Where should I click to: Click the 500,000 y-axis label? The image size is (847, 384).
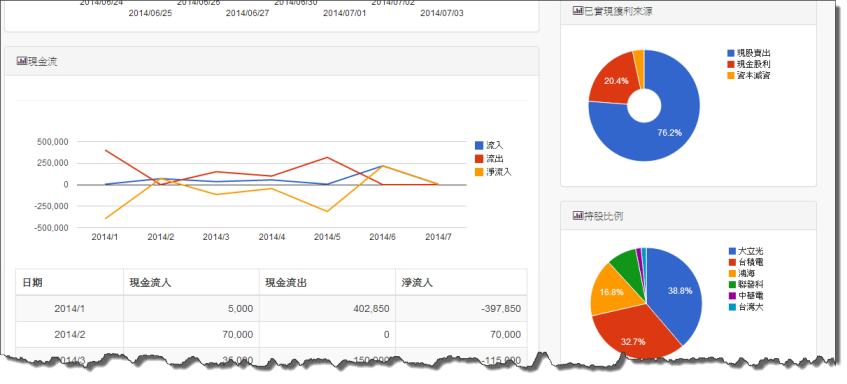[52, 142]
